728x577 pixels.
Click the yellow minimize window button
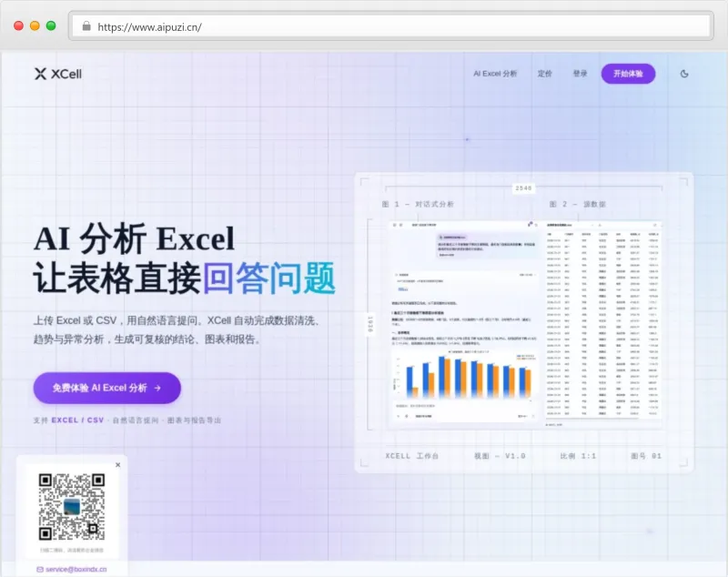[x=35, y=26]
